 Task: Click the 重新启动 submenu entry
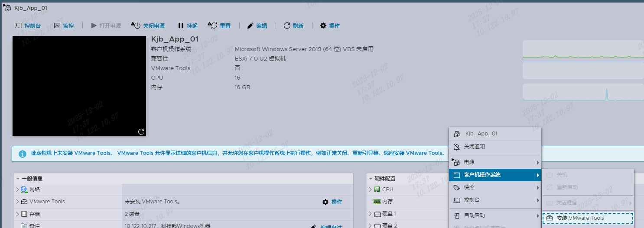click(588, 187)
